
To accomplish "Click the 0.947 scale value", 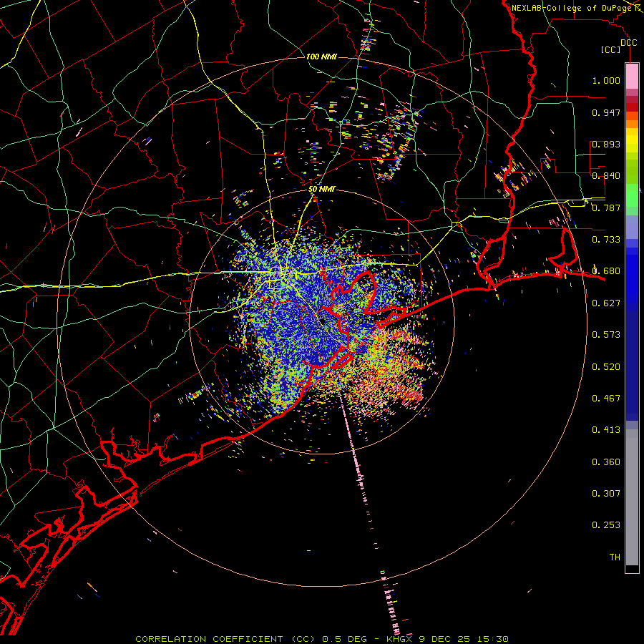I will click(606, 112).
